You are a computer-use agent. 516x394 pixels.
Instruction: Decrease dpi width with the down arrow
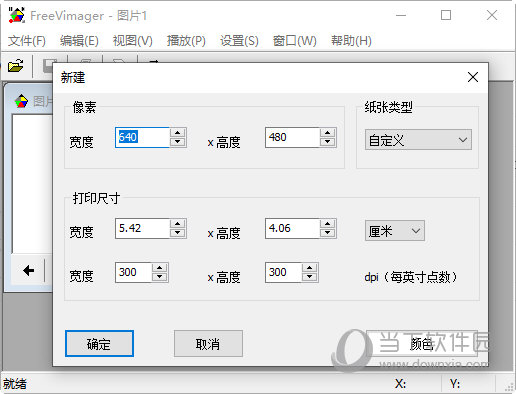point(160,277)
